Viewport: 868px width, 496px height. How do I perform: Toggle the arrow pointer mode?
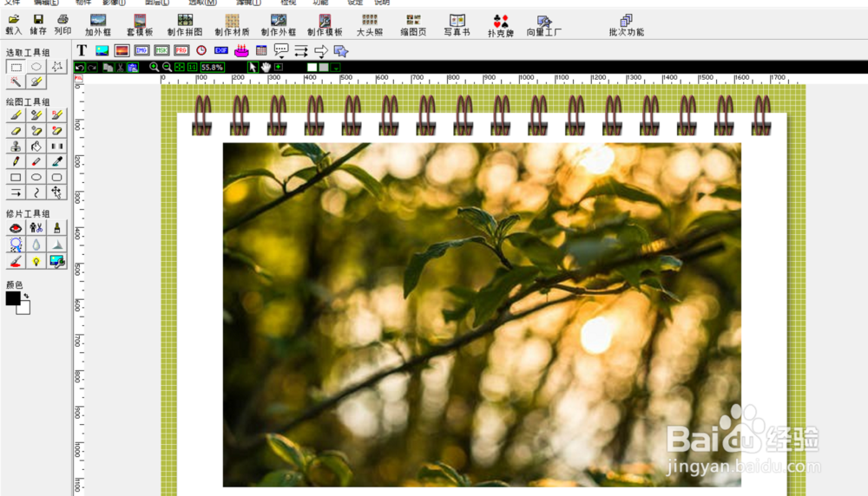pos(253,68)
